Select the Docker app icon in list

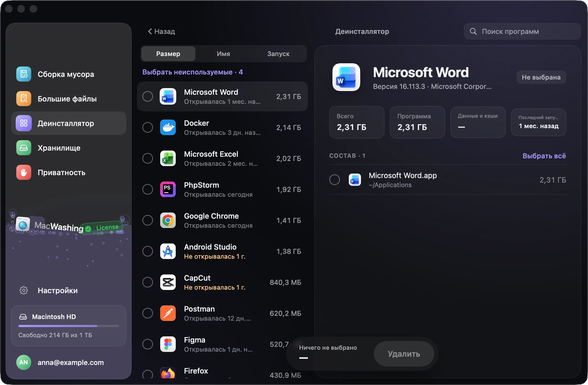pyautogui.click(x=168, y=127)
